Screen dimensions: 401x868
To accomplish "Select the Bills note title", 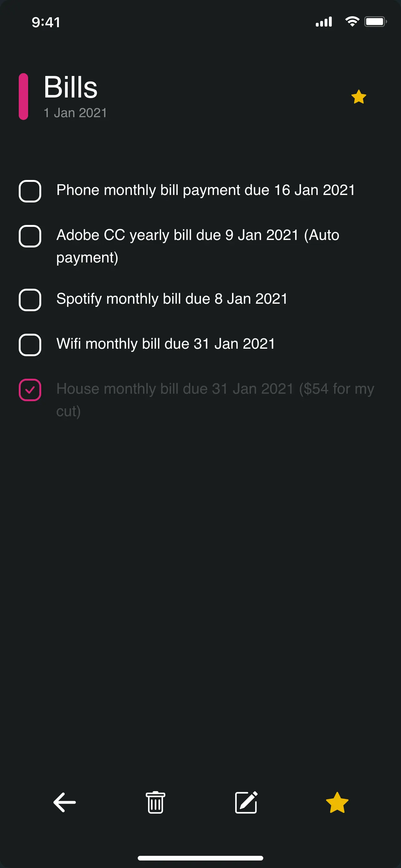I will point(71,87).
